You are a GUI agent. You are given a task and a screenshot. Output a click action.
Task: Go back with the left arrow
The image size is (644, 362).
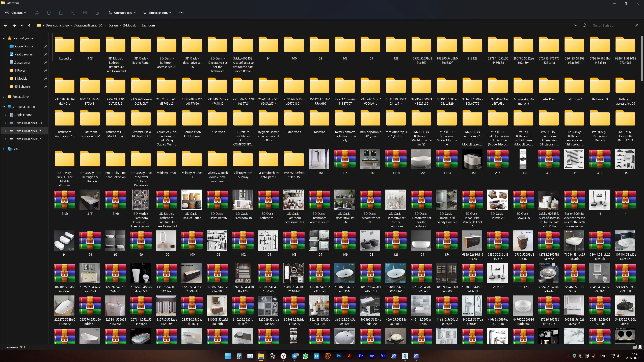6,25
